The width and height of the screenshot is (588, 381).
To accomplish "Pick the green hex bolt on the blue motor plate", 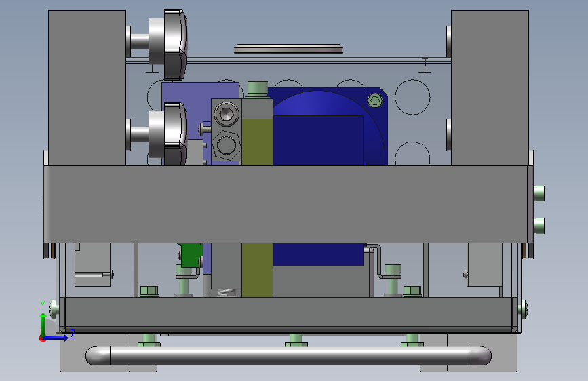I will [x=375, y=100].
